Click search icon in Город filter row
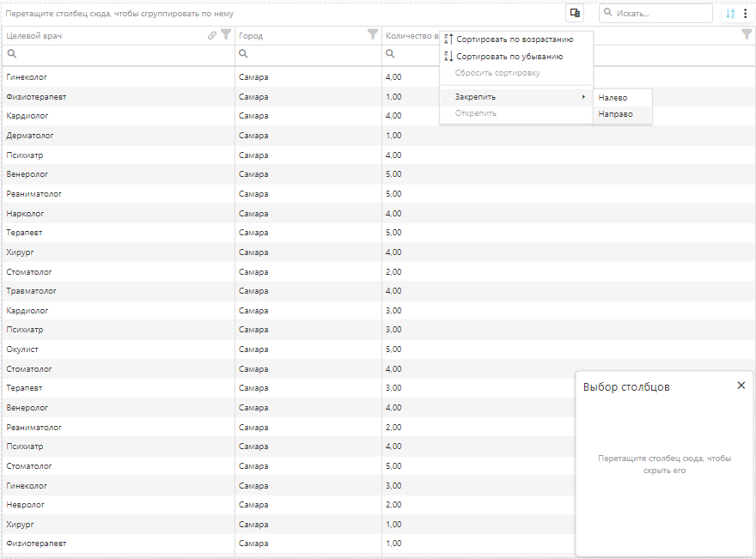The width and height of the screenshot is (756, 559). (x=245, y=54)
